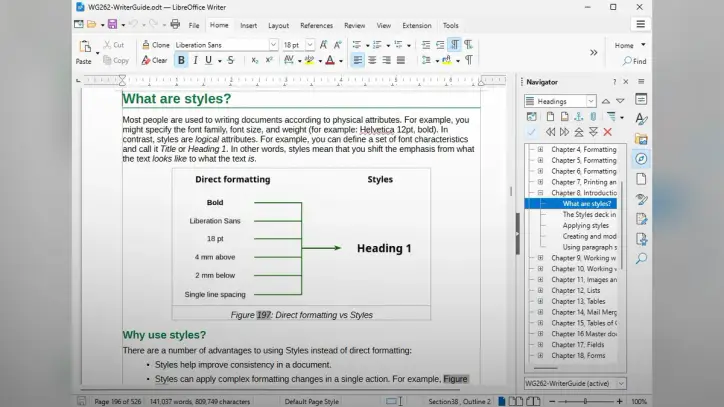Toggle Align Right paragraph alignment
The height and width of the screenshot is (407, 724).
click(x=386, y=60)
